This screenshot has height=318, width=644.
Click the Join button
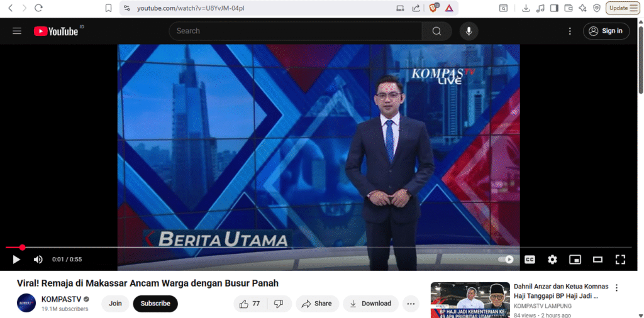click(x=116, y=304)
